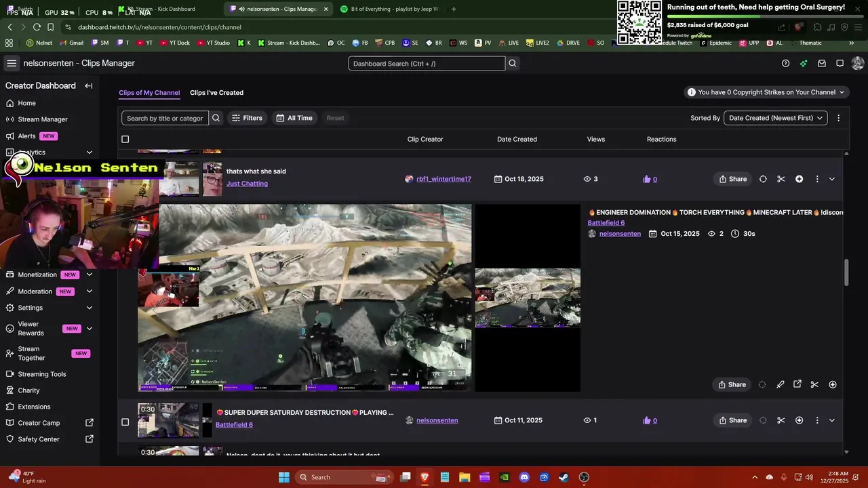The image size is (868, 488).
Task: Share the Oct 11 clip
Action: [x=732, y=420]
